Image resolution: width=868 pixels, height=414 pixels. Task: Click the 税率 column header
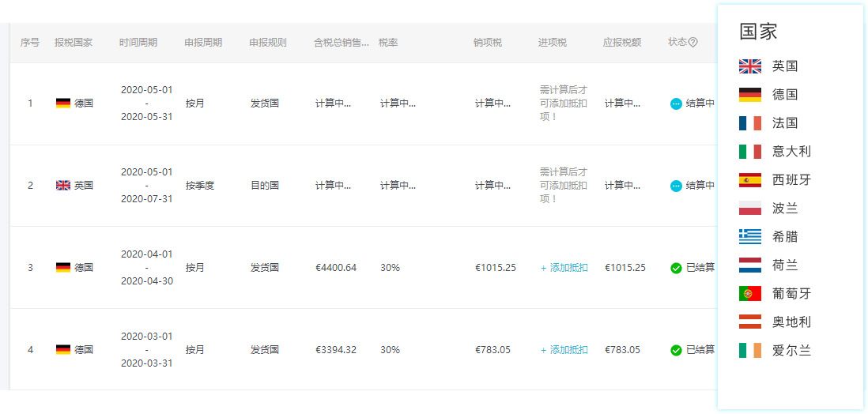[388, 43]
